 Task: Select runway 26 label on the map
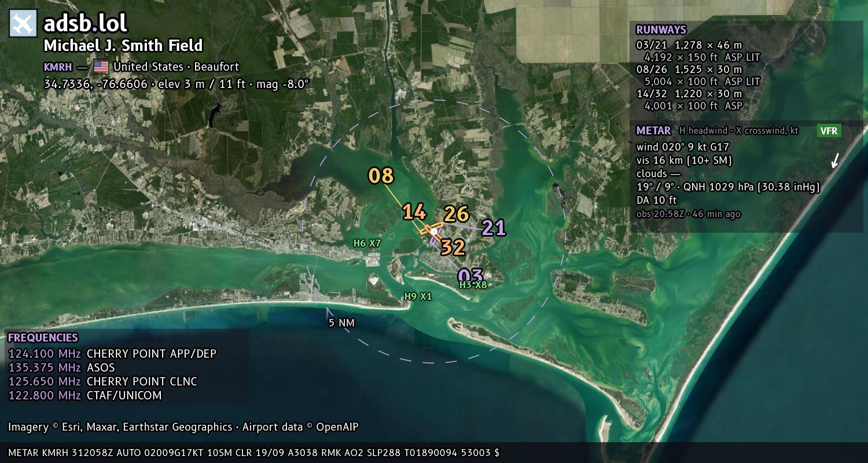pos(456,214)
